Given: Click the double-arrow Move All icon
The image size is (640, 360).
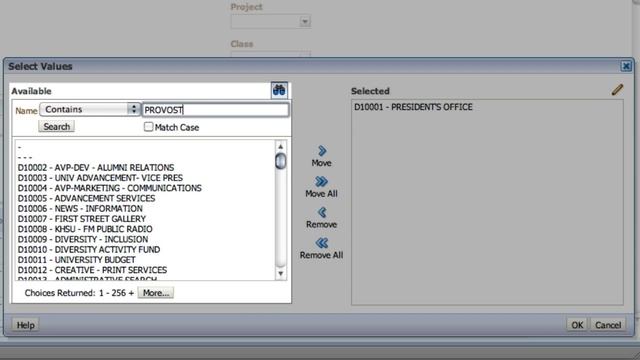Looking at the screenshot, I should (322, 181).
